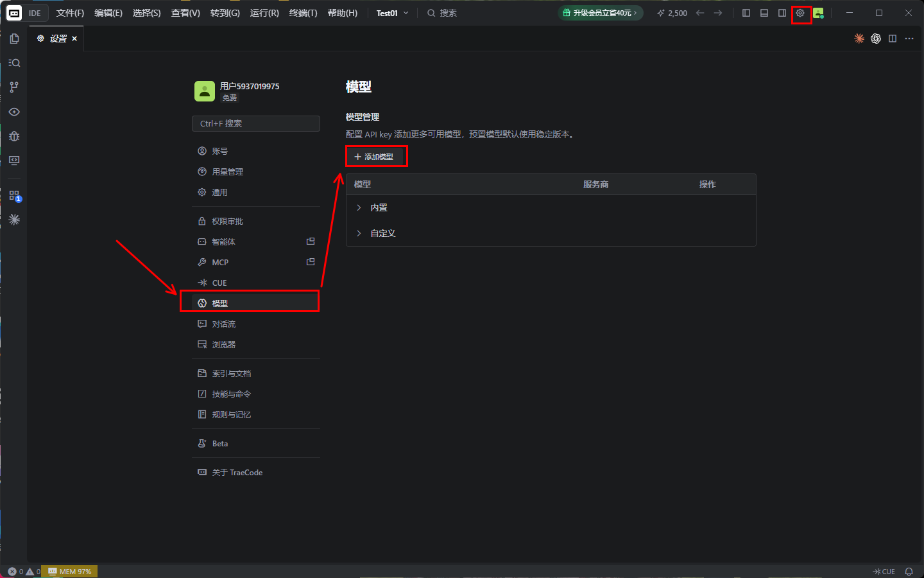Go back with the left arrow
924x578 pixels.
pos(700,13)
